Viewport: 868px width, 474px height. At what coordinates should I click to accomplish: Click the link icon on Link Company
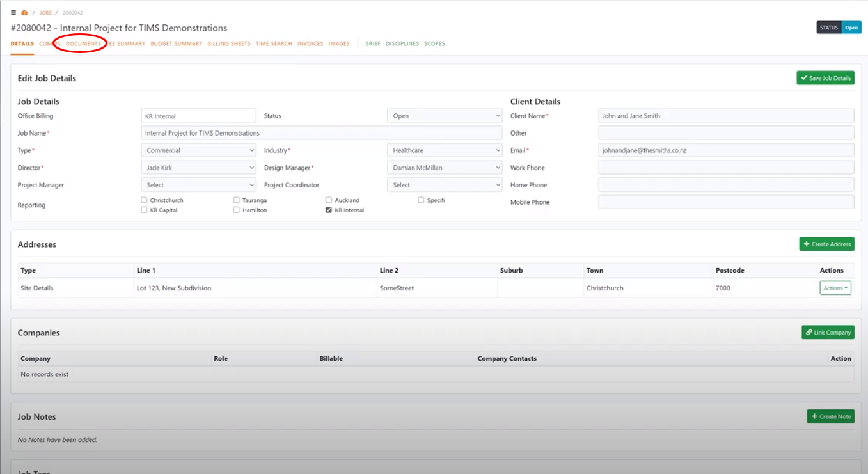pyautogui.click(x=808, y=332)
